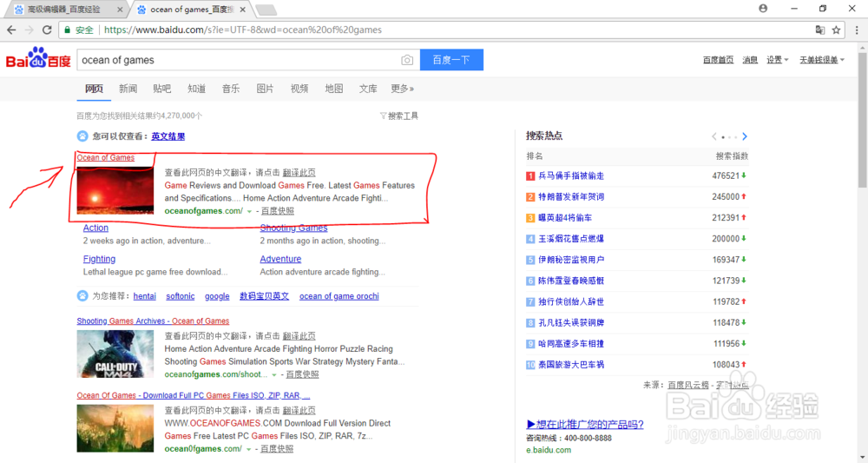
Task: Click the browser address bar URL
Action: (x=243, y=30)
